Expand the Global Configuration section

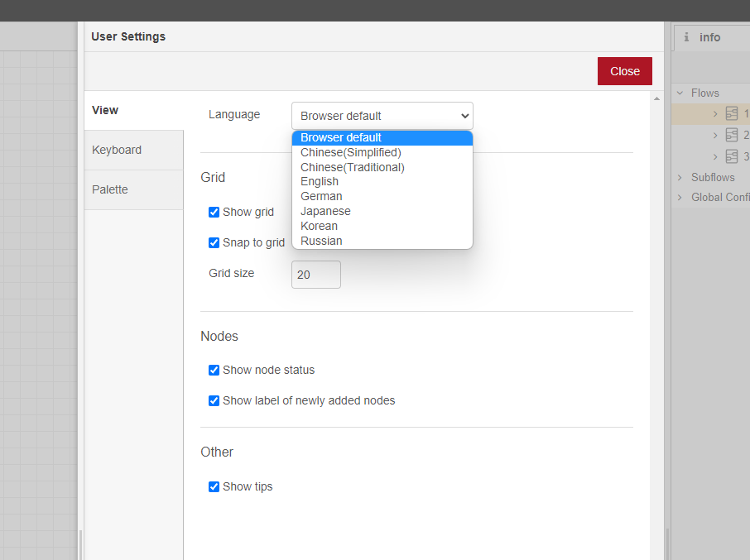tap(680, 198)
